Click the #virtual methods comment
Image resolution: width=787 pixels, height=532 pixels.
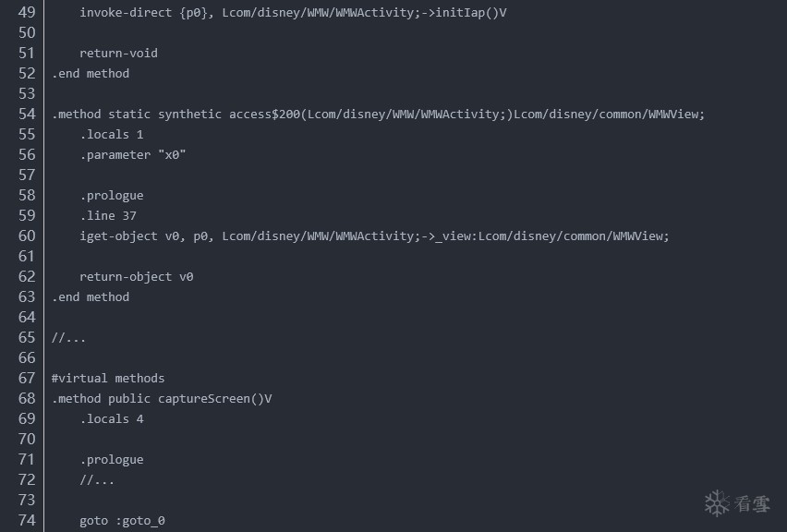(x=108, y=378)
